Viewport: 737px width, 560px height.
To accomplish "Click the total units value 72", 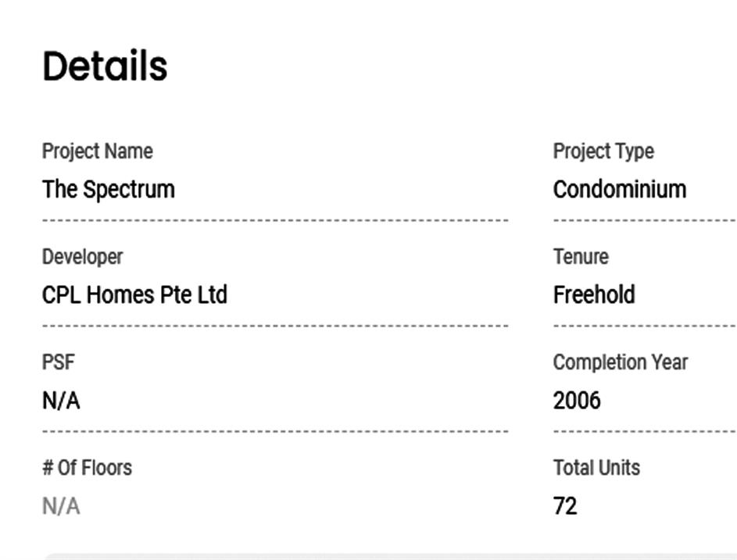I will (x=564, y=506).
